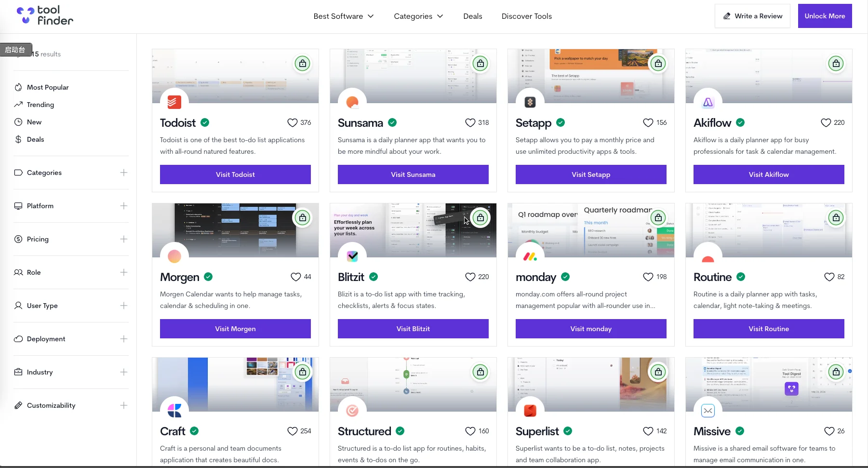The image size is (868, 468).
Task: Like Craft with the heart icon
Action: (292, 431)
